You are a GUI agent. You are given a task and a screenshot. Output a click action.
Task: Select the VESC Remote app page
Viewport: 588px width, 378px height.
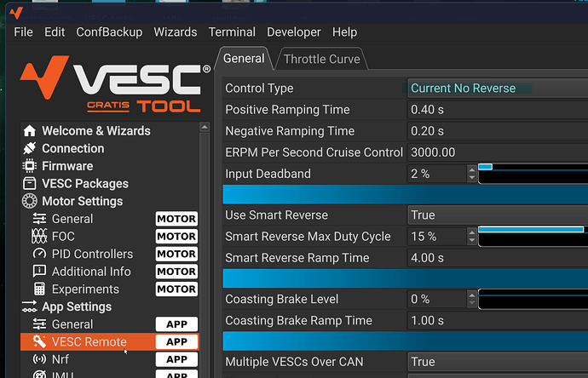click(x=109, y=341)
